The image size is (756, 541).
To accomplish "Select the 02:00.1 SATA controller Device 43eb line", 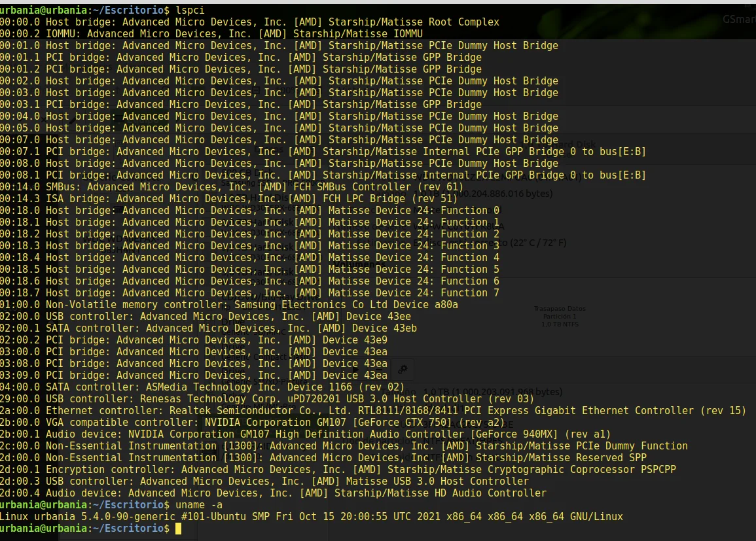I will [209, 329].
